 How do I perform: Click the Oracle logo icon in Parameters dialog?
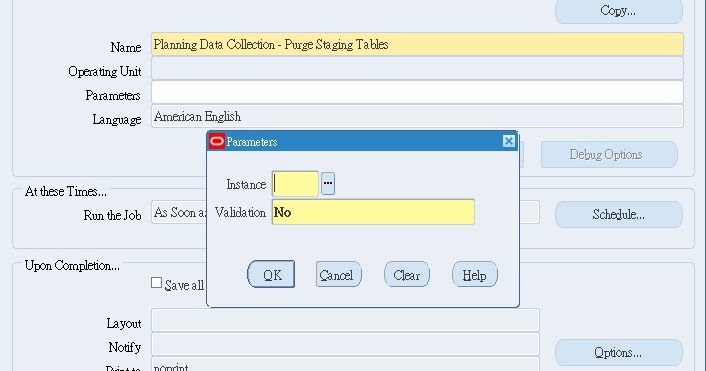point(217,141)
